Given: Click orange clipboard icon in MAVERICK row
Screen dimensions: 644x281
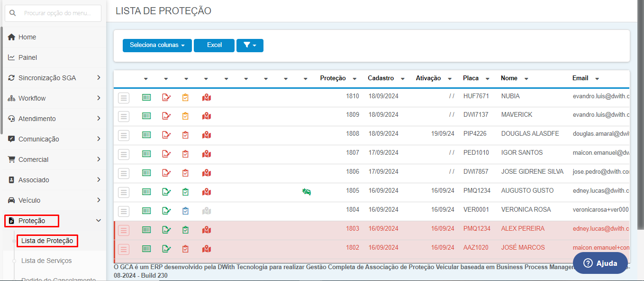Looking at the screenshot, I should tap(185, 116).
